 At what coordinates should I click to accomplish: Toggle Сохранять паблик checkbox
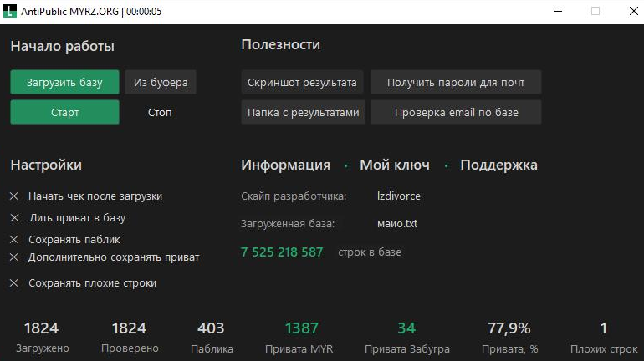[x=14, y=239]
